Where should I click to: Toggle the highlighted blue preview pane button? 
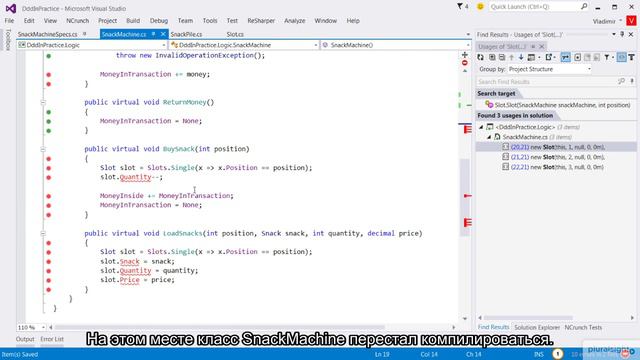coord(621,58)
